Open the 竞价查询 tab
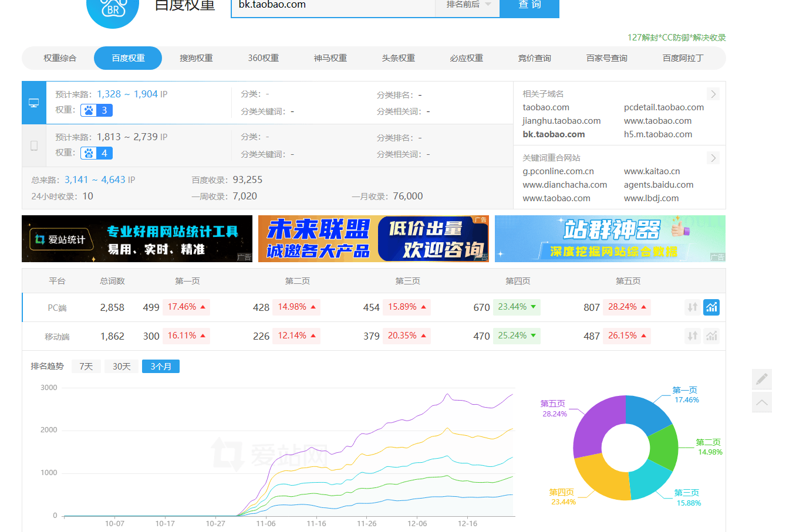The image size is (786, 532). (x=535, y=58)
